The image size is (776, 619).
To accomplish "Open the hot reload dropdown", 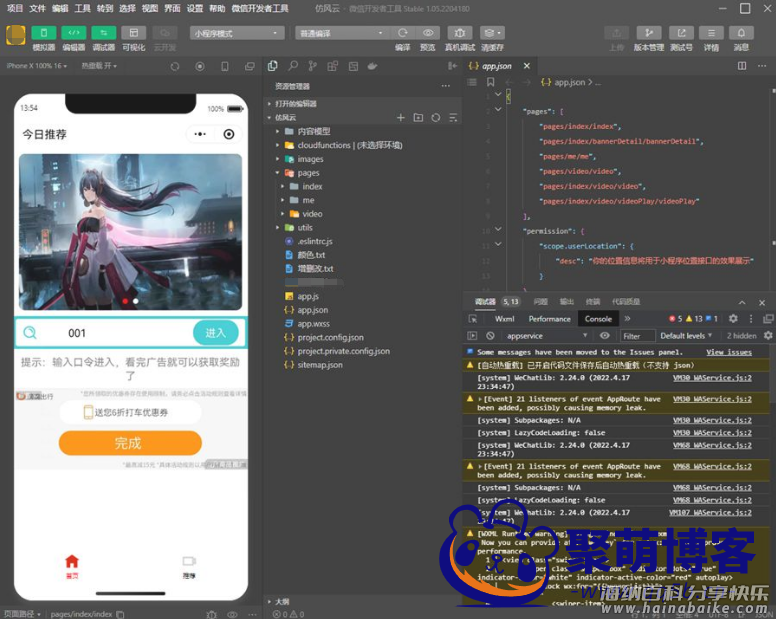I will tap(99, 66).
